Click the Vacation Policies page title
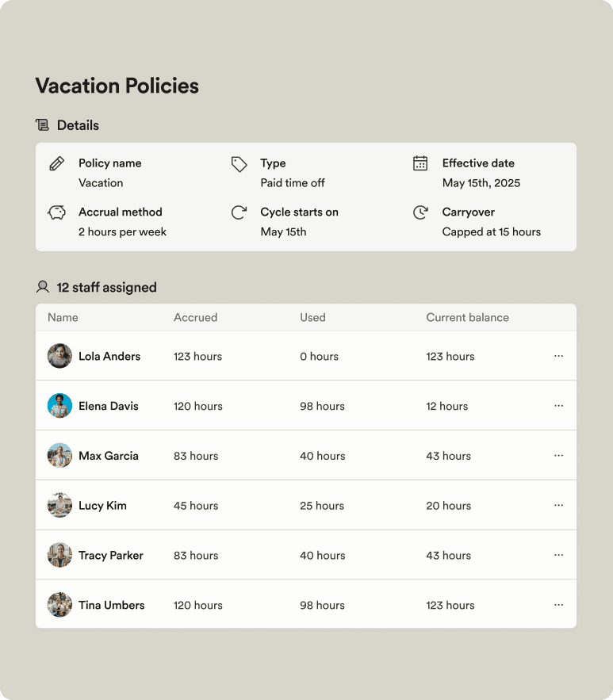 pyautogui.click(x=117, y=86)
